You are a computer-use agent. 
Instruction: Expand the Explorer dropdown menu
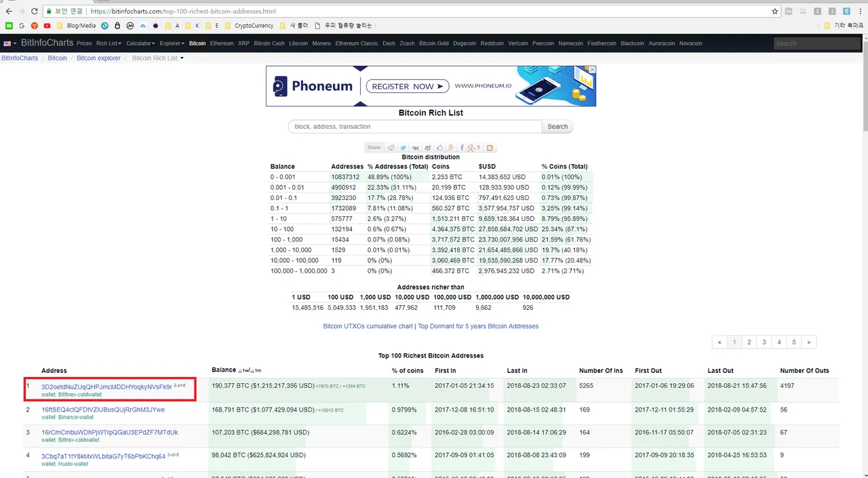(x=172, y=43)
